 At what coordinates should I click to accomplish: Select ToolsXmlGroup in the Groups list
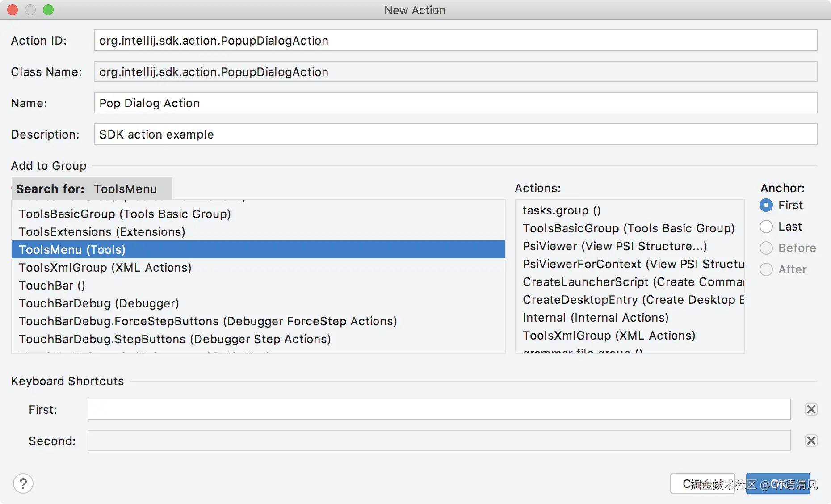coord(258,268)
